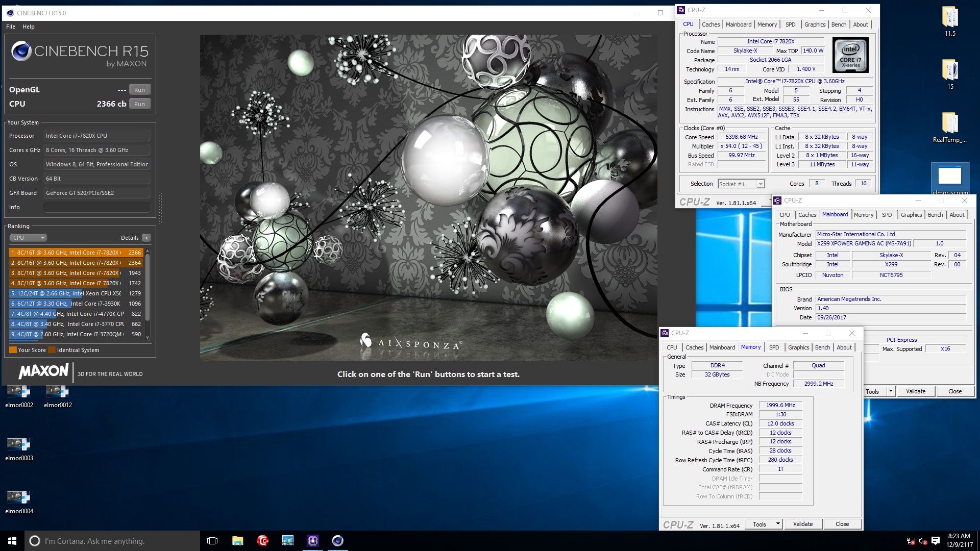
Task: Click the orange Your Score legend swatch
Action: pyautogui.click(x=13, y=350)
